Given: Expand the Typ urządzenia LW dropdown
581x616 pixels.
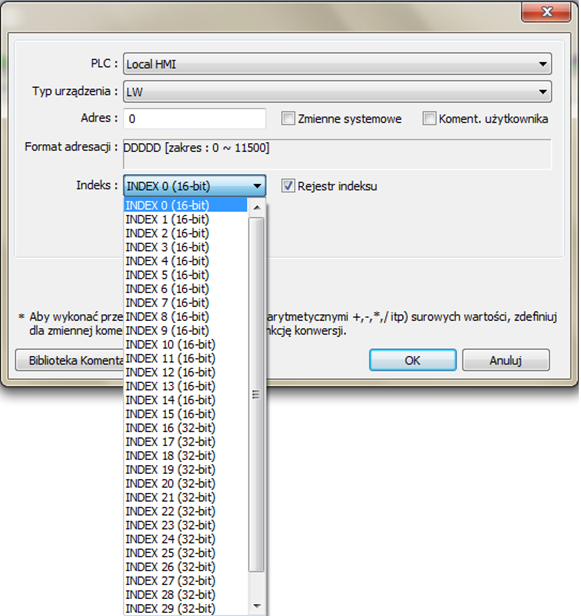Looking at the screenshot, I should tap(337, 92).
